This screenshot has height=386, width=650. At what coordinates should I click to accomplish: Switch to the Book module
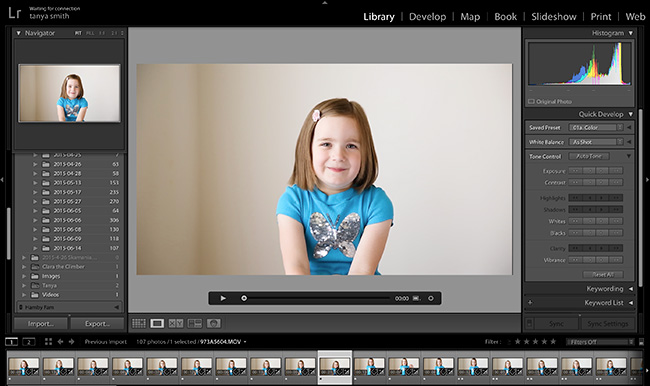505,17
